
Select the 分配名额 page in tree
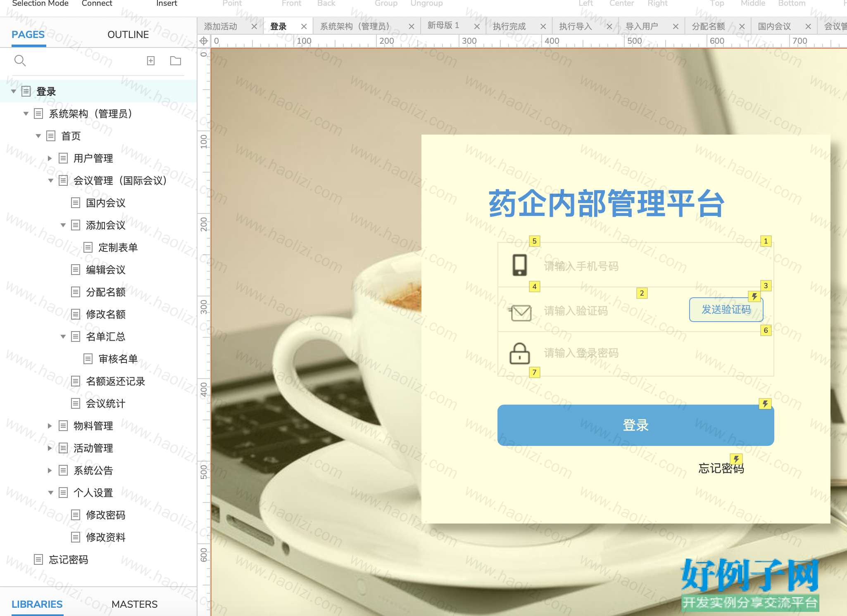tap(106, 292)
